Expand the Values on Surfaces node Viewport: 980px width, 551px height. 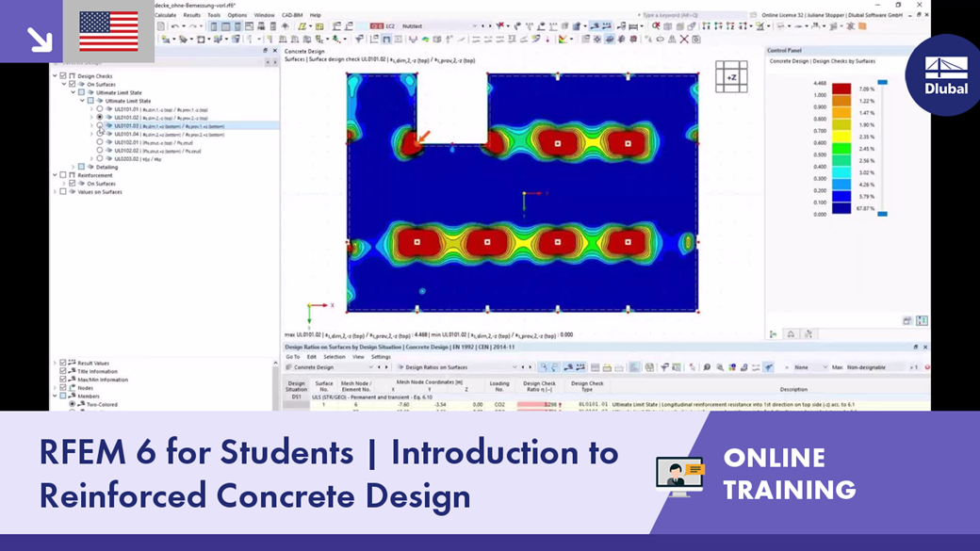coord(55,192)
